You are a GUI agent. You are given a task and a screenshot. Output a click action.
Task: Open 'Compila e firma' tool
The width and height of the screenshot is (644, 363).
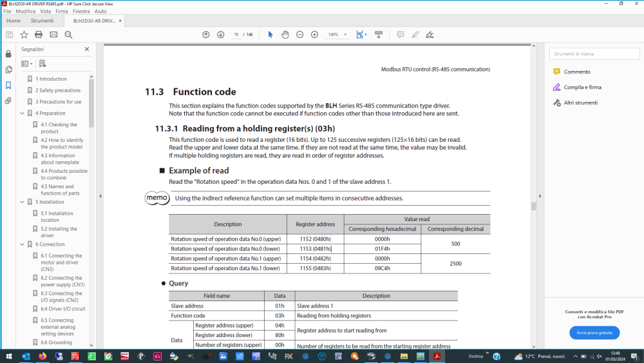582,87
